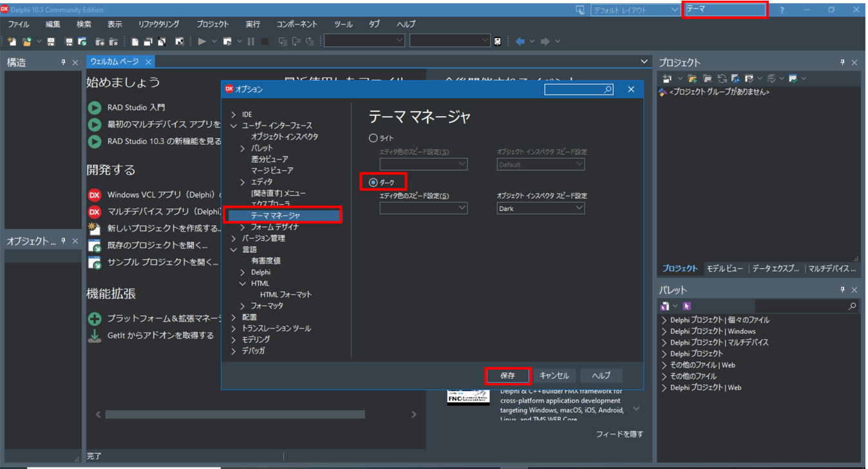Open a project using the folder toolbar icon
The height and width of the screenshot is (469, 868).
tap(25, 41)
